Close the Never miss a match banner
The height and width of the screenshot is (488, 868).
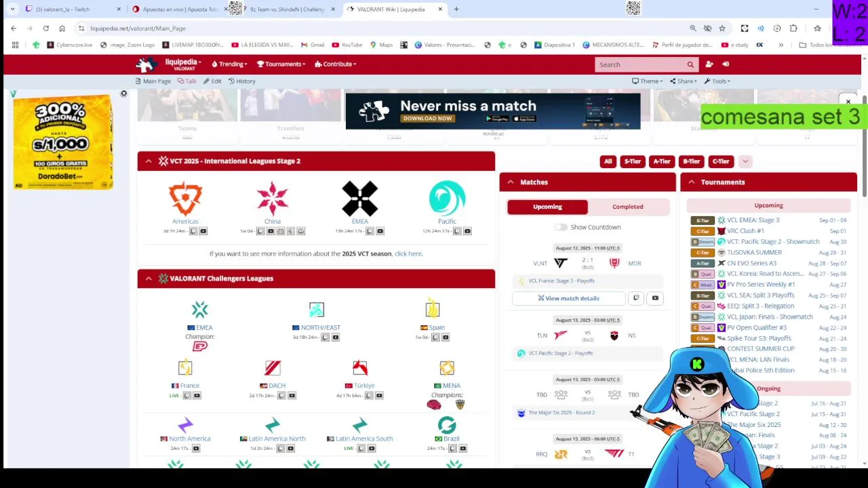[x=848, y=102]
